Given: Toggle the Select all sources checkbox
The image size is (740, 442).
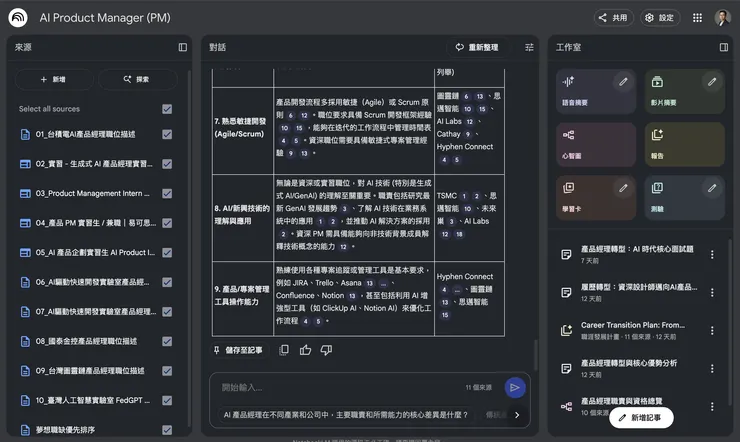Looking at the screenshot, I should point(167,109).
